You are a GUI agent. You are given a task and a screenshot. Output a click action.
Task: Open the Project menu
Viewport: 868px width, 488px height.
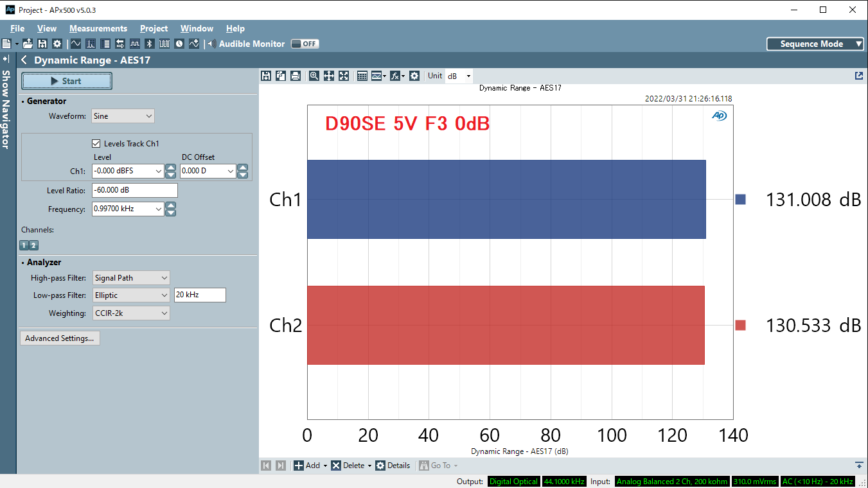(154, 28)
